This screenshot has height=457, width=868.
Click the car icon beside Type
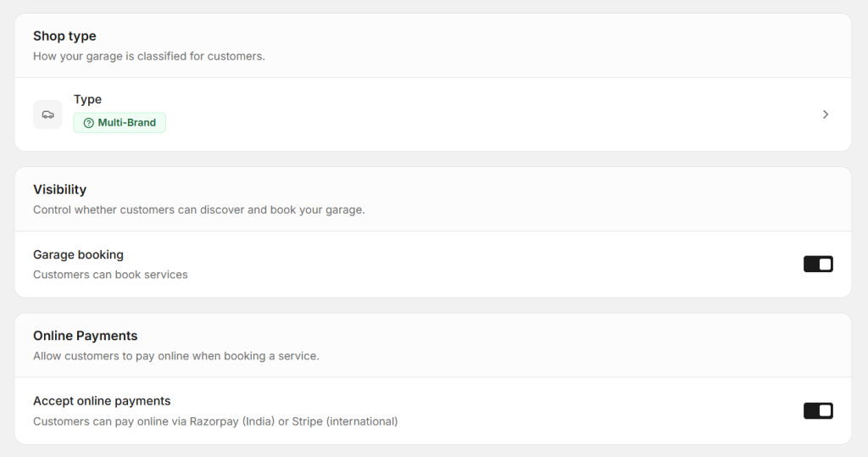tap(47, 114)
